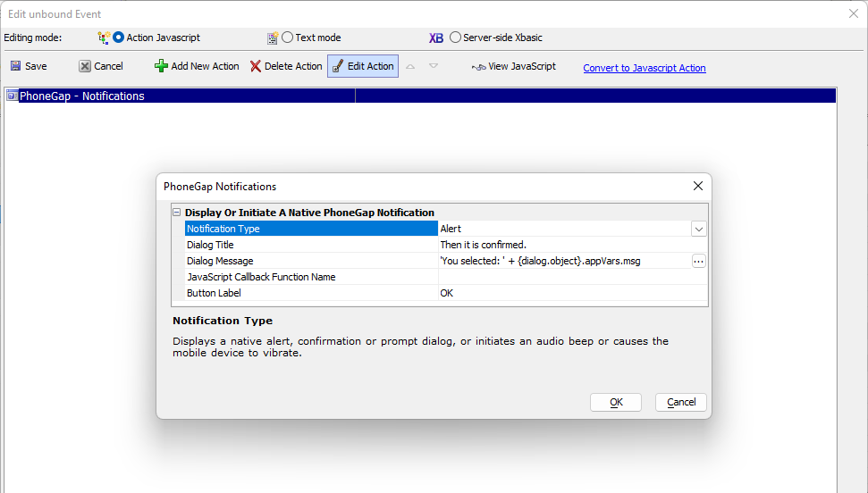Image resolution: width=868 pixels, height=493 pixels.
Task: Open the Convert to Javascript Action link
Action: [645, 68]
